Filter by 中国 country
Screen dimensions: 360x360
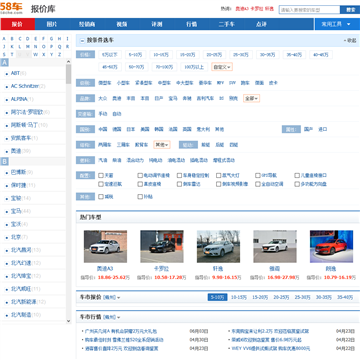click(x=103, y=129)
